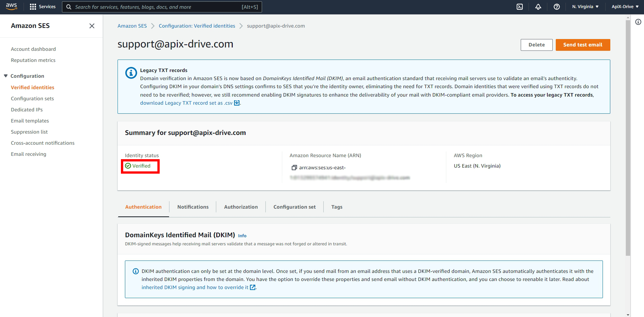Switch to the Tags tab

pos(337,207)
